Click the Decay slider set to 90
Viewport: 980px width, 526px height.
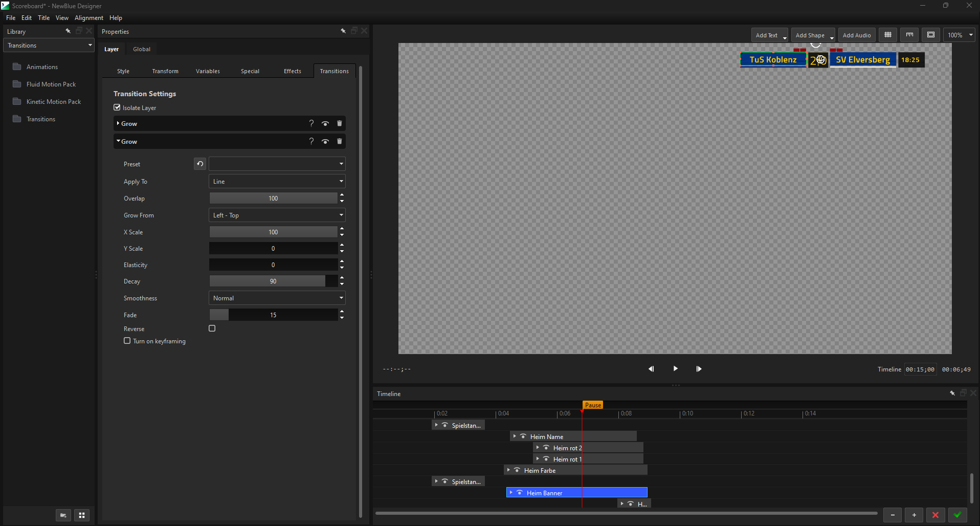coord(274,281)
